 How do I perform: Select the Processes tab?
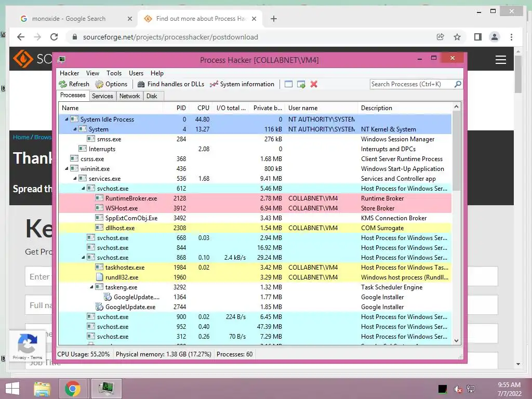(x=73, y=96)
